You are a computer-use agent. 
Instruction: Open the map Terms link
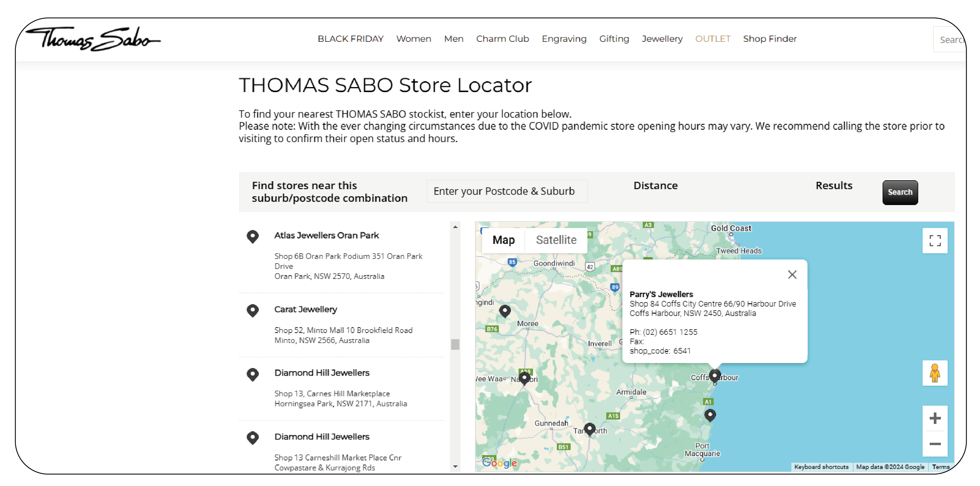point(941,467)
